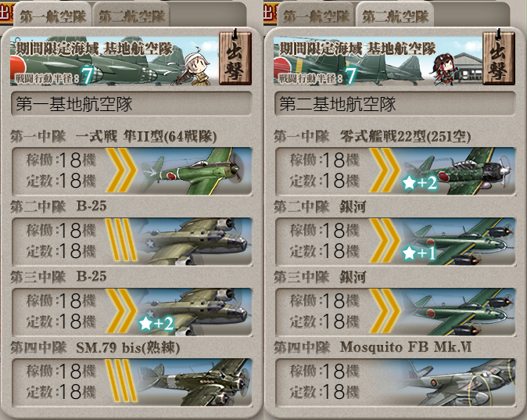The height and width of the screenshot is (420, 527).
Task: Click the 第一基地航空隊 name field
Action: [x=131, y=104]
